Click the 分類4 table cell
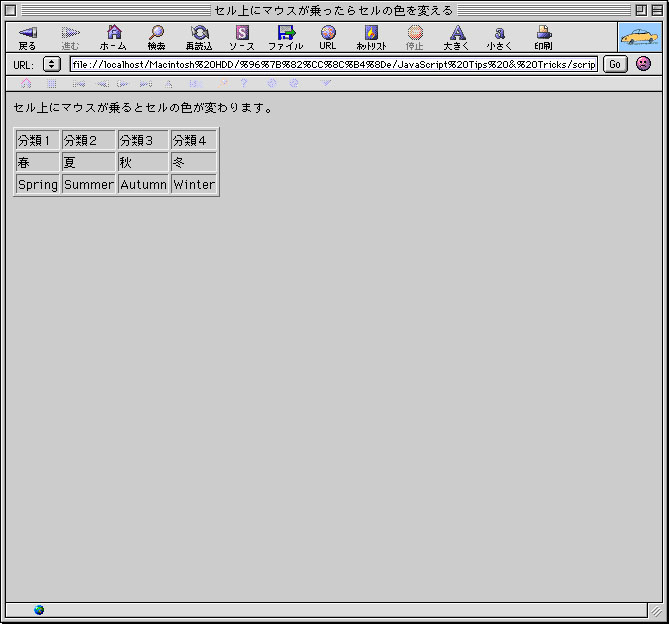Screen dimensions: 669x624 point(194,140)
